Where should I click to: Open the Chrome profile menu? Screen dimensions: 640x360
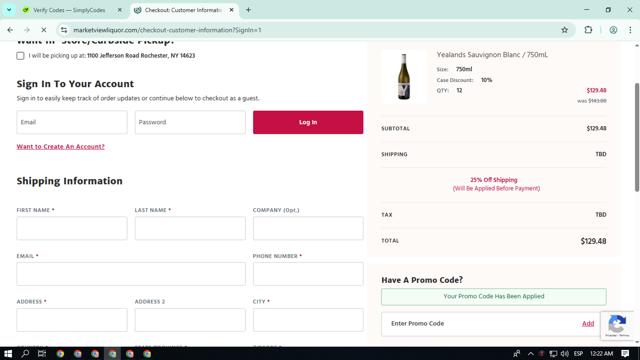point(613,30)
